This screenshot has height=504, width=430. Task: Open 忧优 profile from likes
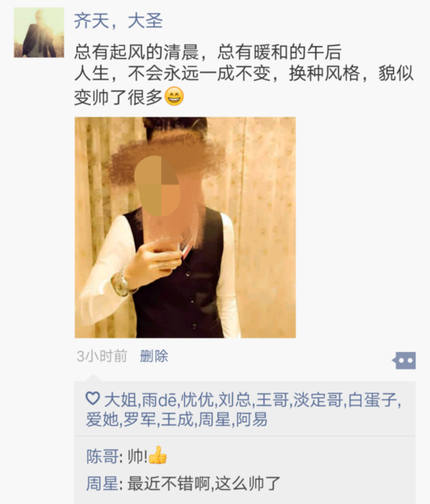pyautogui.click(x=198, y=400)
